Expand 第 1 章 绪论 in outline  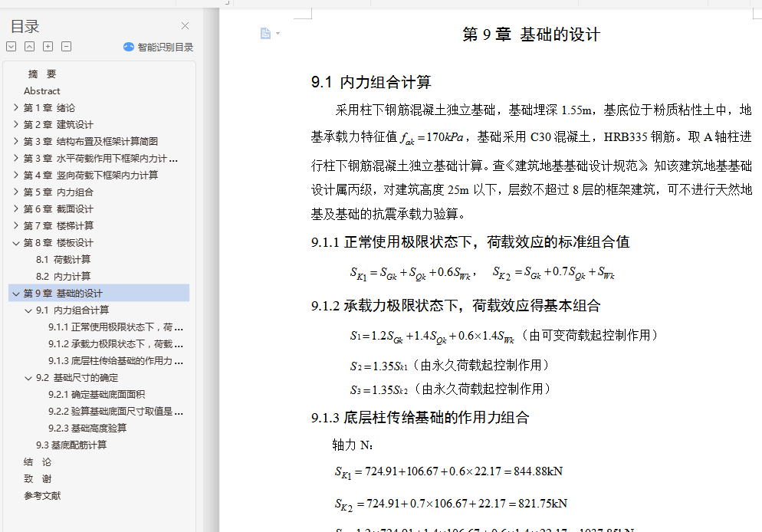click(16, 108)
